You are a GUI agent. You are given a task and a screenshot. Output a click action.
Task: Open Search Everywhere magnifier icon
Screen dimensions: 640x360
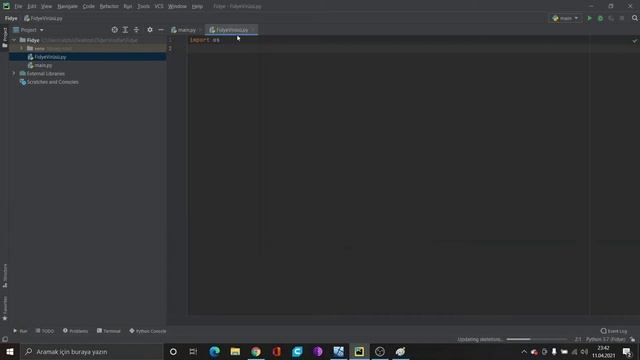(635, 18)
